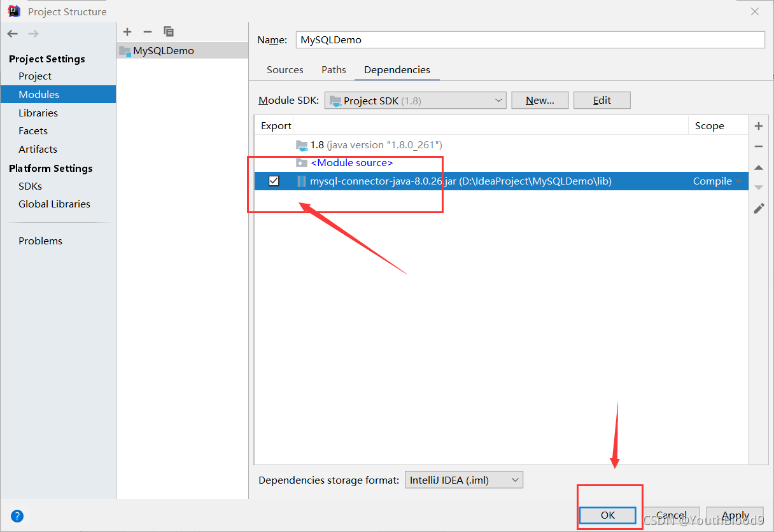
Task: Open help with question mark icon
Action: tap(17, 516)
